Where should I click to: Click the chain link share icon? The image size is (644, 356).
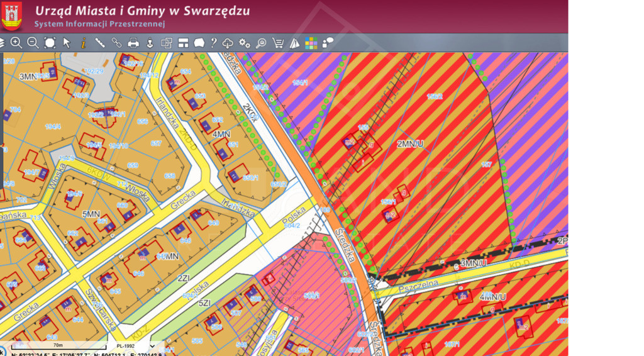[116, 43]
